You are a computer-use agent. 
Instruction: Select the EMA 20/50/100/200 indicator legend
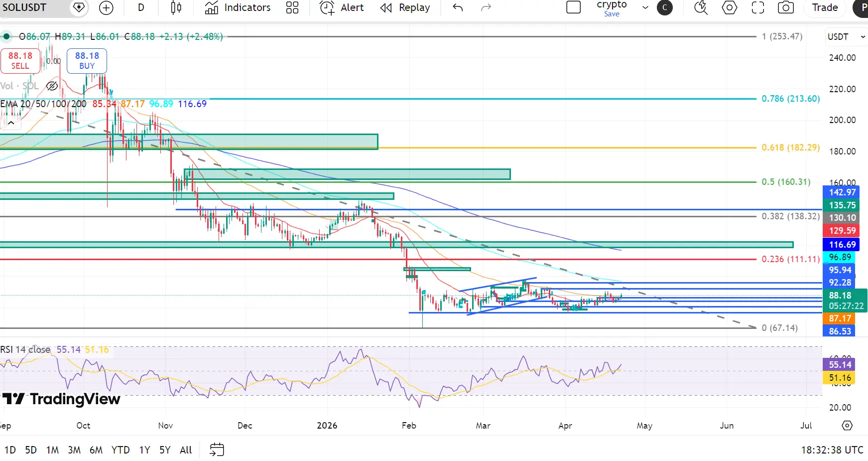[x=43, y=104]
